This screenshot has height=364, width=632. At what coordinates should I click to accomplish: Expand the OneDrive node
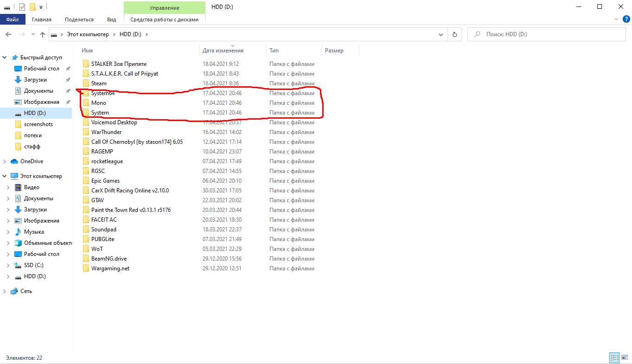(5, 161)
